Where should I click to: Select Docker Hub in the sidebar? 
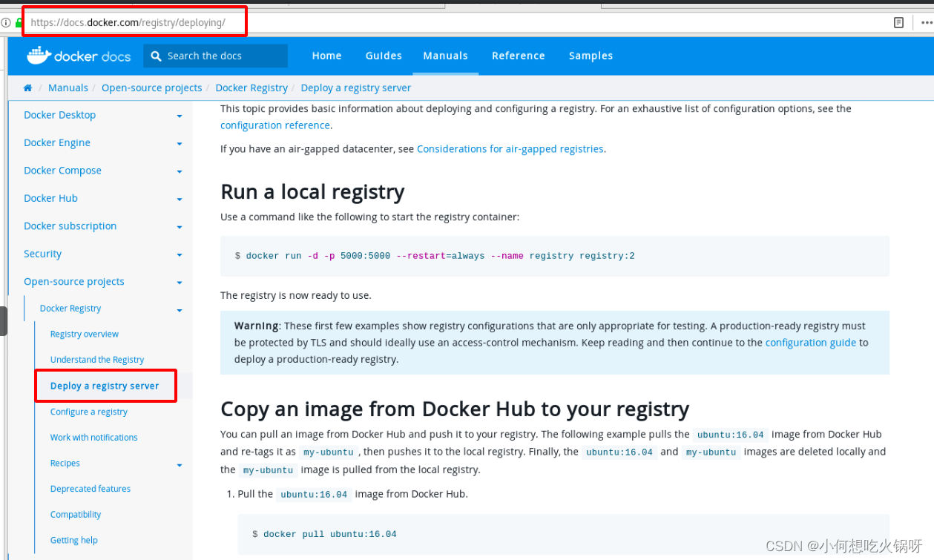(x=50, y=198)
